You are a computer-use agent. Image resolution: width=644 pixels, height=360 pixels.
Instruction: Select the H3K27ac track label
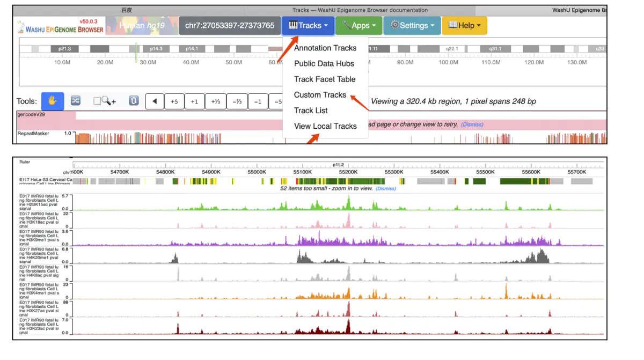[x=40, y=308]
